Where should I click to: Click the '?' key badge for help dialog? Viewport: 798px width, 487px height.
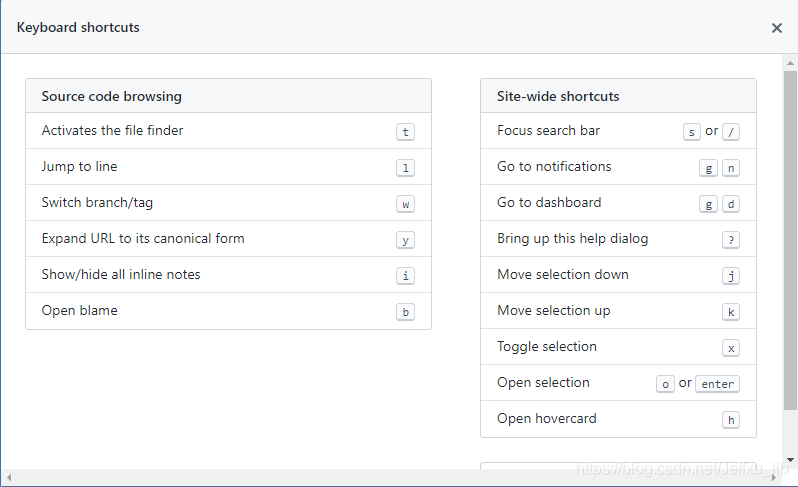point(731,240)
